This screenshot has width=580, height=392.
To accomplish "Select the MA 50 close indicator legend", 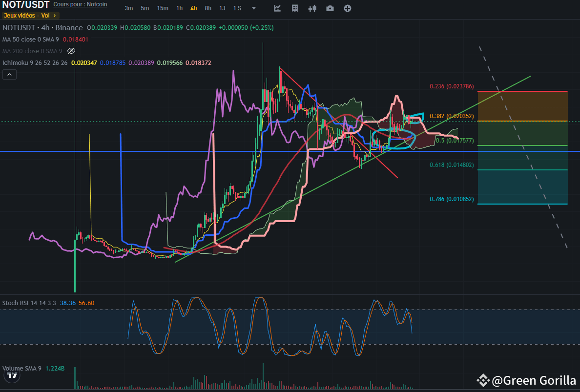I will click(x=31, y=39).
